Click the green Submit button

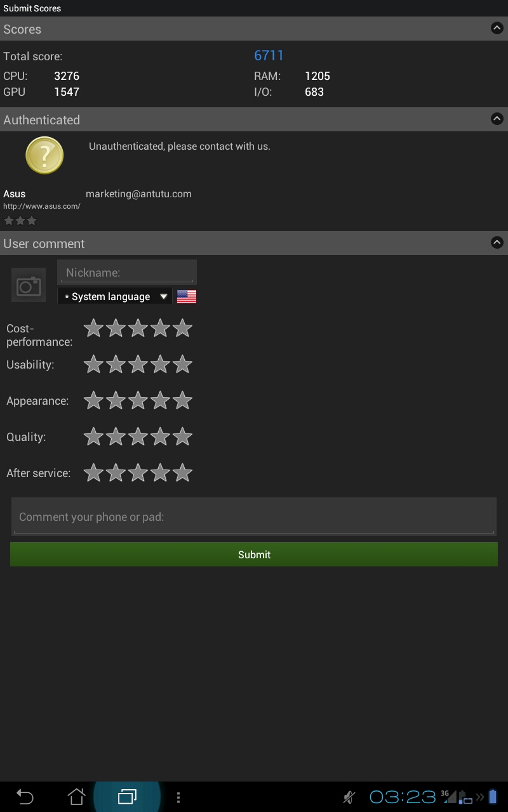(x=254, y=554)
